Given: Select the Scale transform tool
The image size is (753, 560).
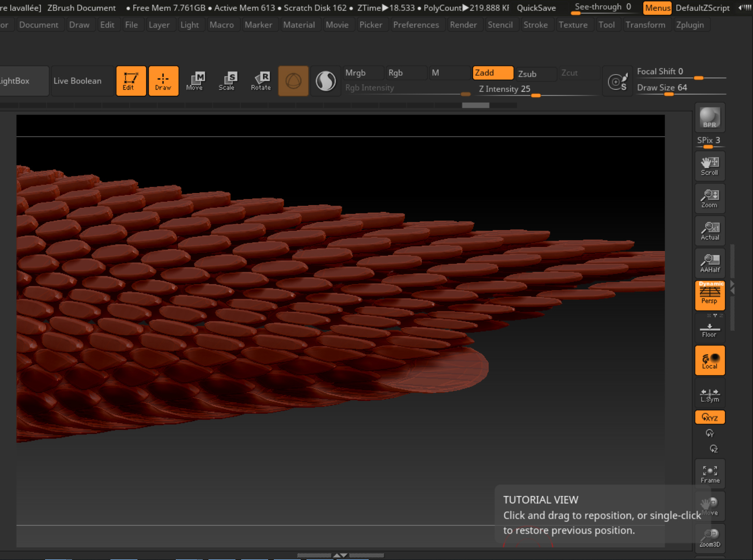Looking at the screenshot, I should coord(227,81).
